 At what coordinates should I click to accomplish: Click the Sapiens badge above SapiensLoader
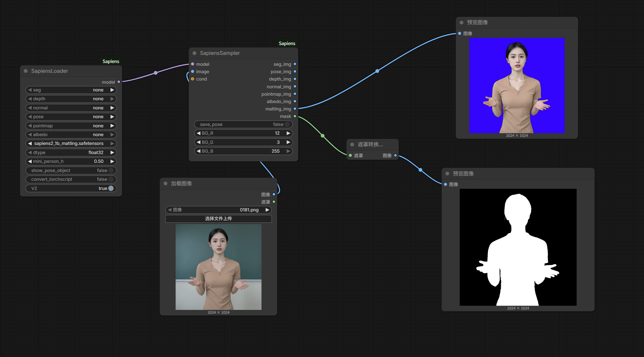tap(111, 61)
